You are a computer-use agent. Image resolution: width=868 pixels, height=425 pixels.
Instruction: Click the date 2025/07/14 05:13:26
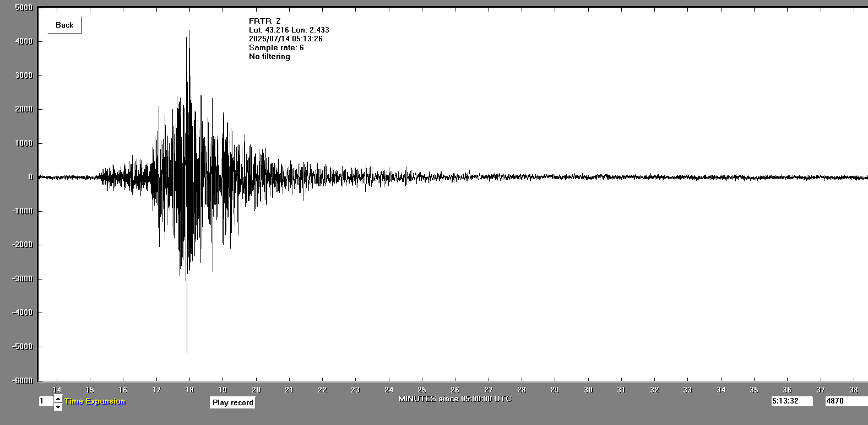[286, 39]
